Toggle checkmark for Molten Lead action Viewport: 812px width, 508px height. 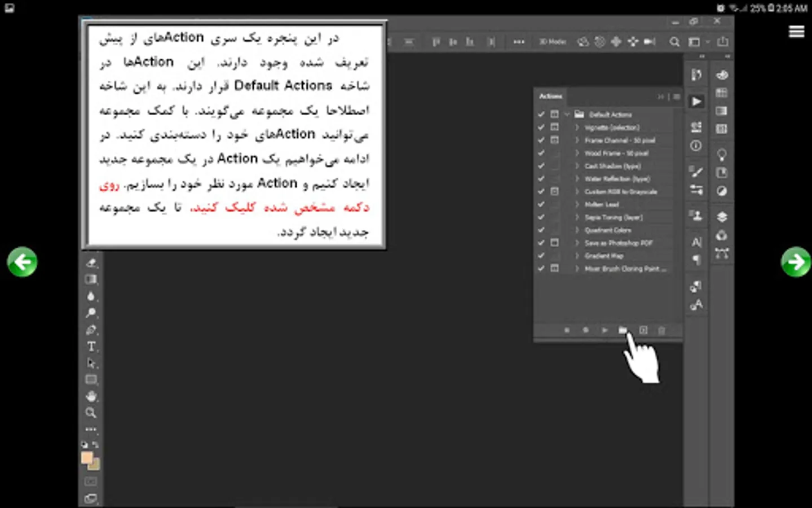point(541,204)
